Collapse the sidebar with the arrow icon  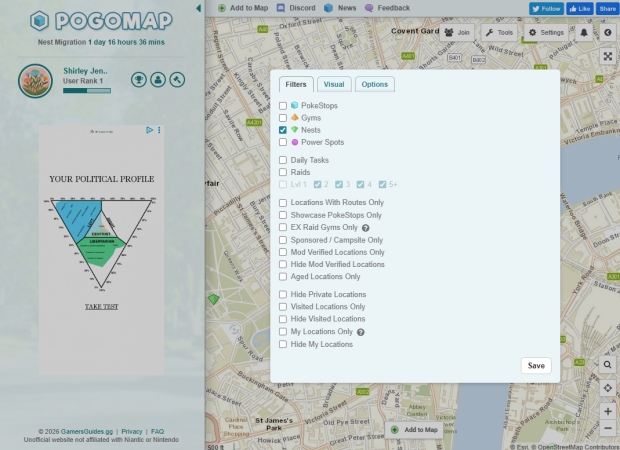pyautogui.click(x=198, y=8)
